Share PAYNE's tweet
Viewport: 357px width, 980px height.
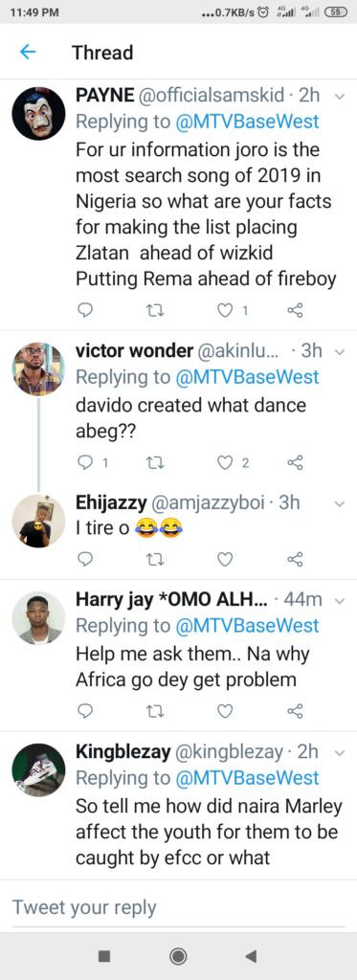295,309
